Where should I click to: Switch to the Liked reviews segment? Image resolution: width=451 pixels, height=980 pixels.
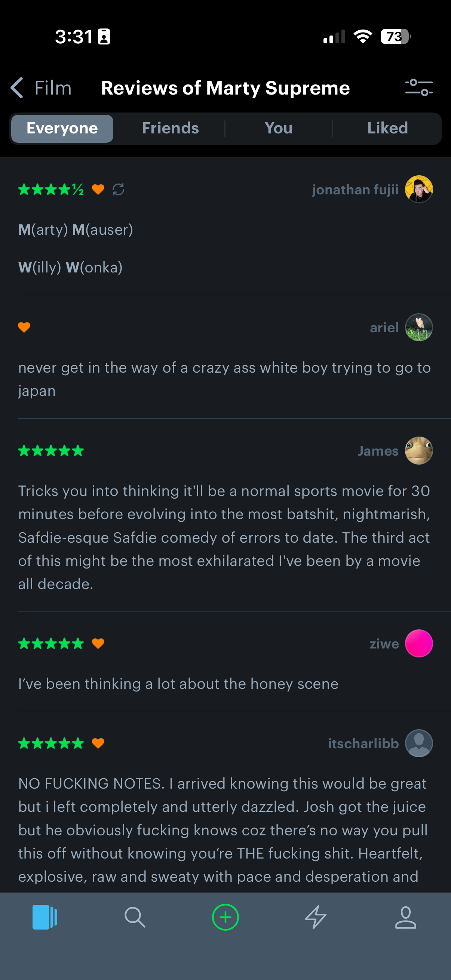[x=387, y=129]
